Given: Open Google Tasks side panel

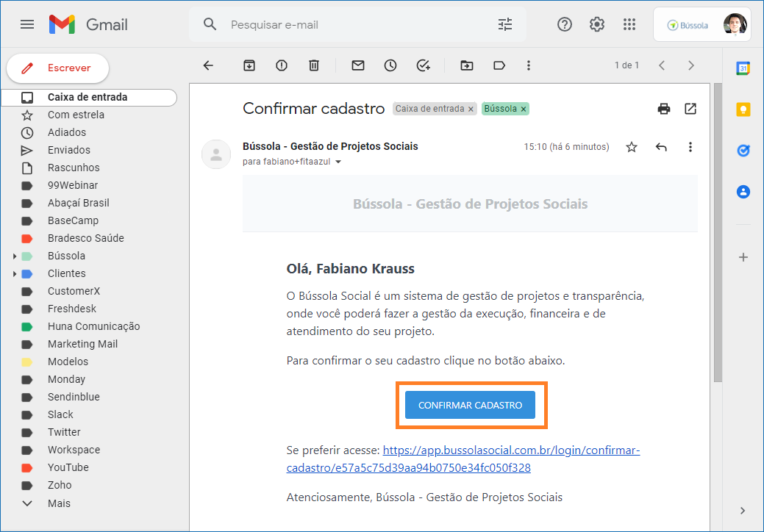Looking at the screenshot, I should 743,151.
